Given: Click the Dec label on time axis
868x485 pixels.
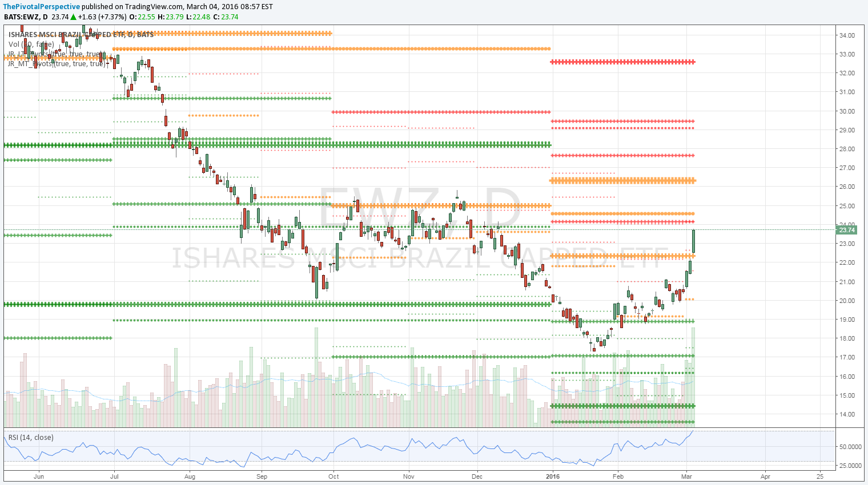Looking at the screenshot, I should (477, 476).
